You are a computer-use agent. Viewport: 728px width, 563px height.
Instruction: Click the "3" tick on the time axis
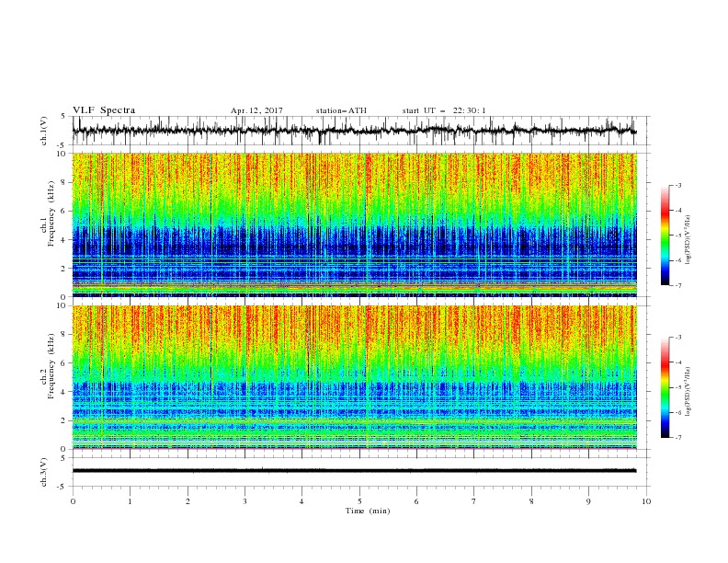[x=245, y=501]
